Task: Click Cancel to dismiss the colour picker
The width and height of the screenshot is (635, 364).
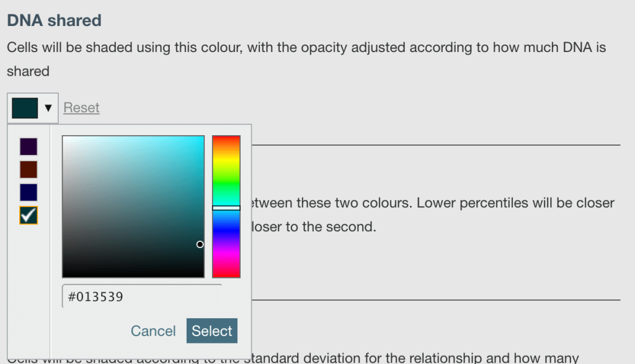Action: pos(153,331)
